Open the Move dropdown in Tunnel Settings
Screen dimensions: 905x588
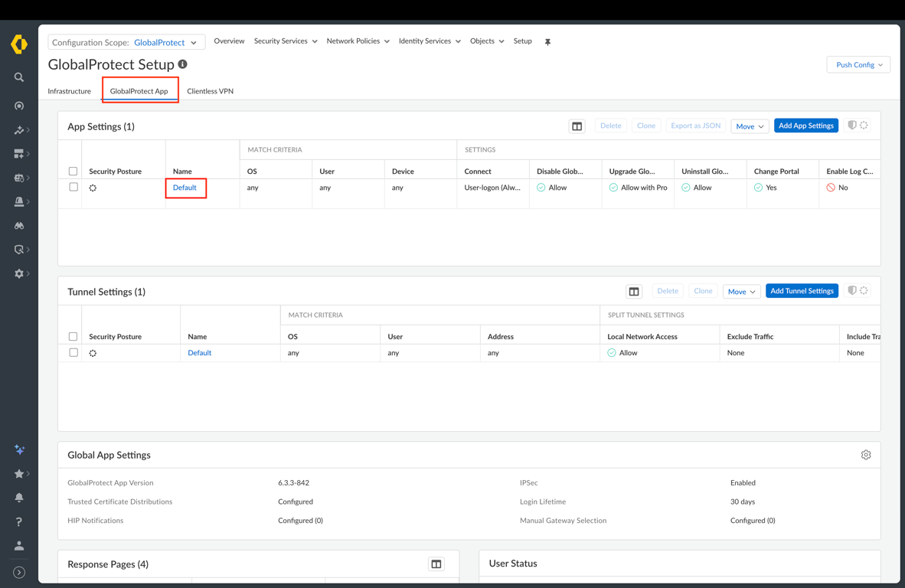coord(742,292)
